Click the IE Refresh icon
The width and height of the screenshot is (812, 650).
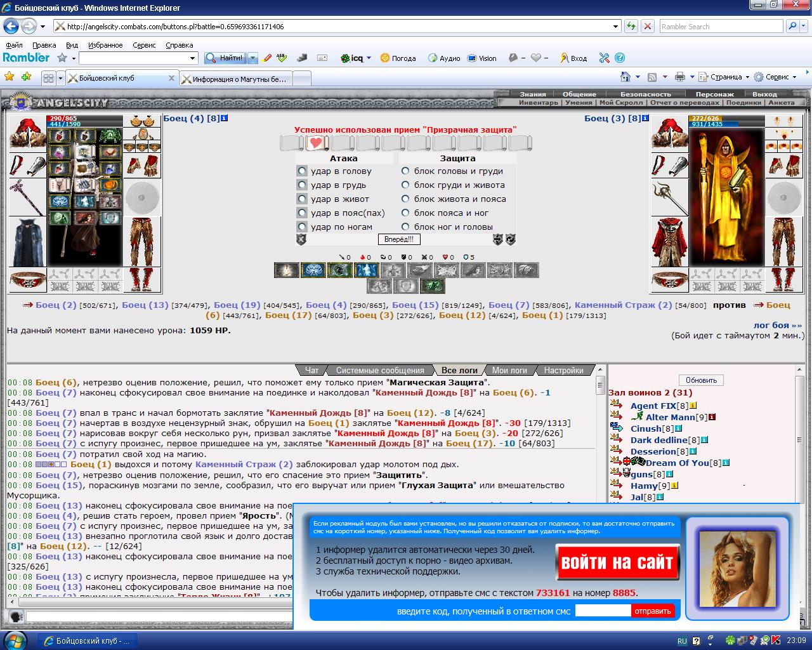(x=631, y=26)
